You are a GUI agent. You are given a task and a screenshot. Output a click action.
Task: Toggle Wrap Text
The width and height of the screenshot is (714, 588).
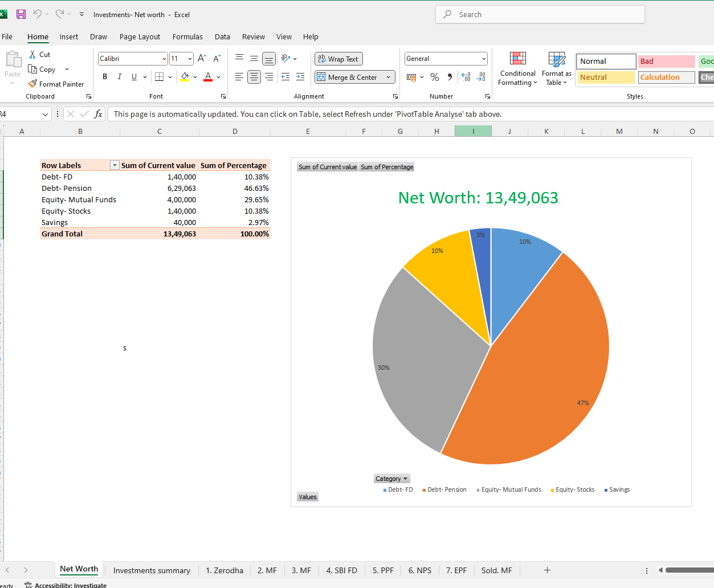click(x=338, y=59)
